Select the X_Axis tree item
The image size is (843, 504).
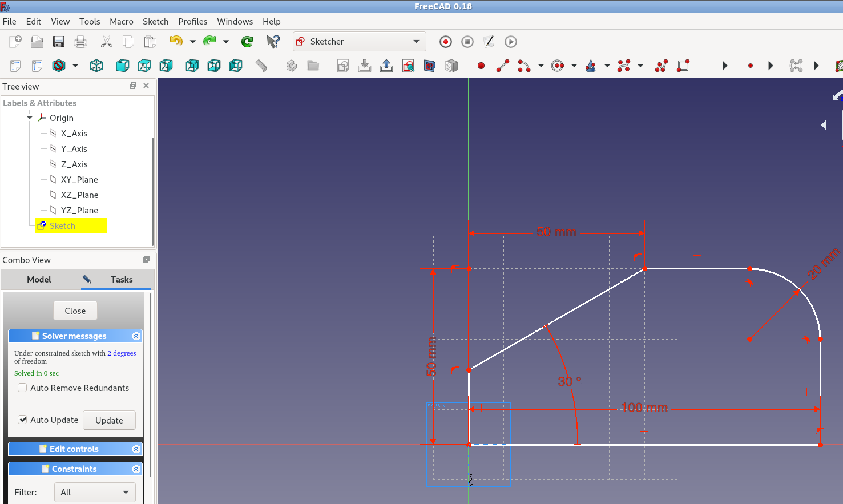click(x=74, y=133)
